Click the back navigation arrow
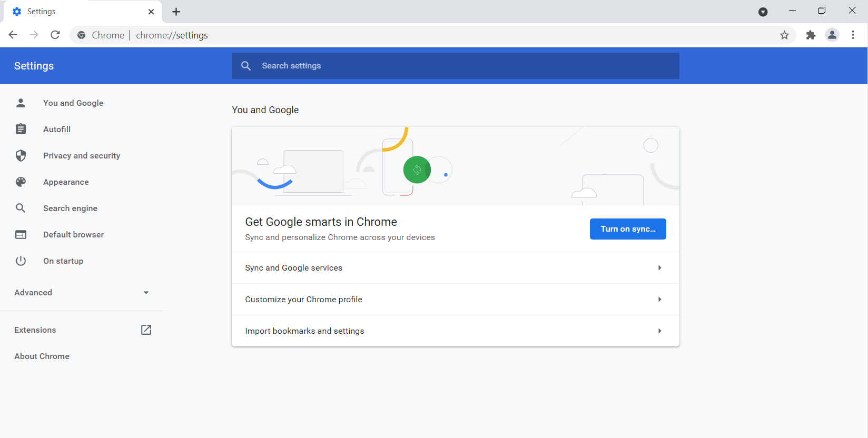868x438 pixels. (x=13, y=35)
